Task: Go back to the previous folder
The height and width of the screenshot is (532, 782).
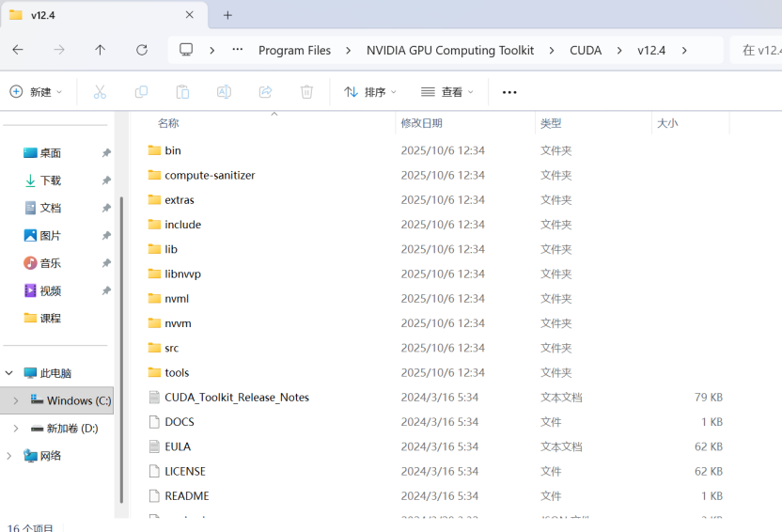Action: 18,50
